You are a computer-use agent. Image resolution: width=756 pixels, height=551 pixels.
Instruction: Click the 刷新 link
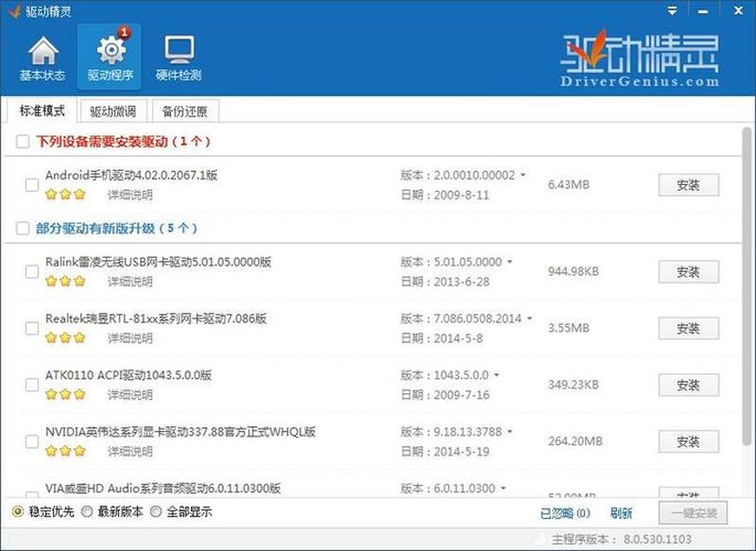click(621, 513)
